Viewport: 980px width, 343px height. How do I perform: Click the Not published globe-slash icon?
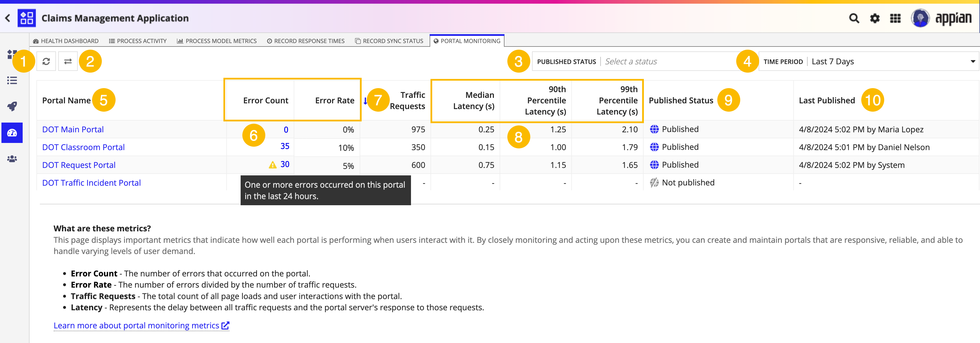(654, 183)
